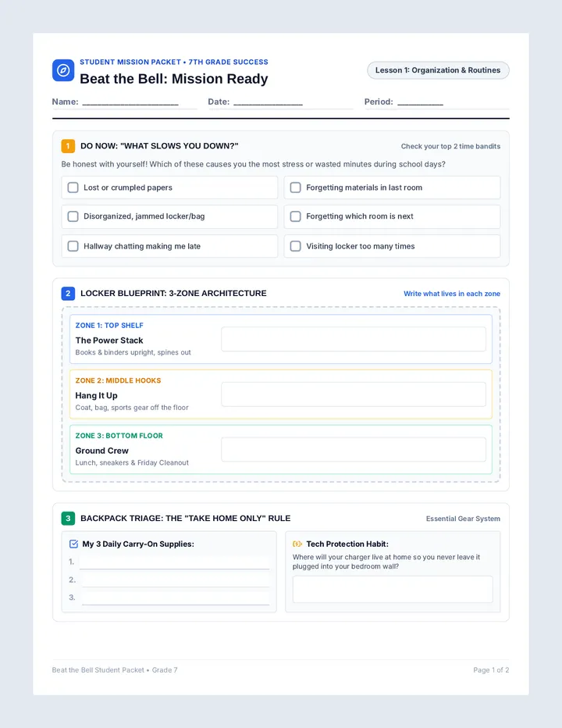This screenshot has height=728, width=562.
Task: Click the Zone 2 Hang It Up answer box
Action: [354, 394]
